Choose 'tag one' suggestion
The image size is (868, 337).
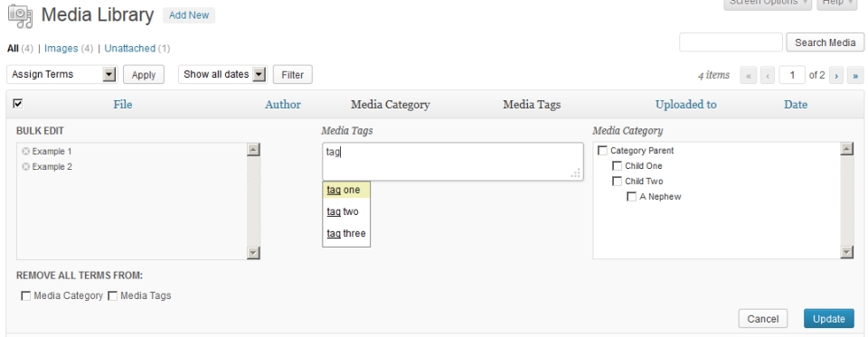[x=346, y=191]
